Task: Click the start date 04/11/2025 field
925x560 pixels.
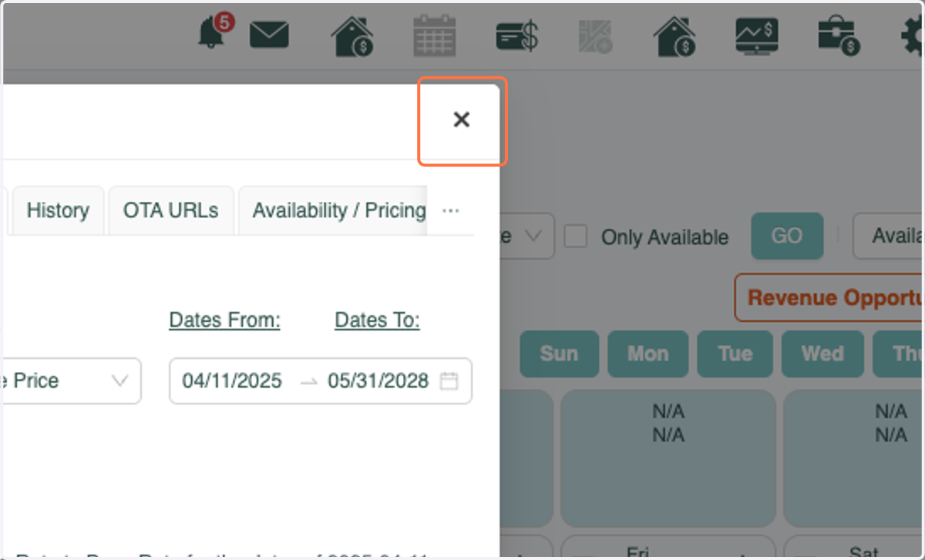Action: click(232, 381)
